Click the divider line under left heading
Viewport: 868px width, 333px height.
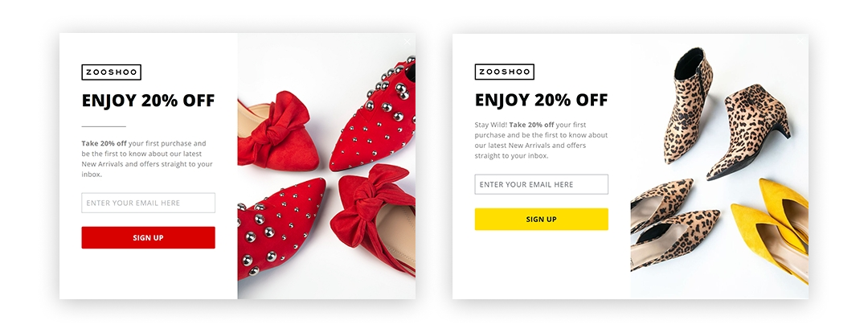tap(104, 126)
